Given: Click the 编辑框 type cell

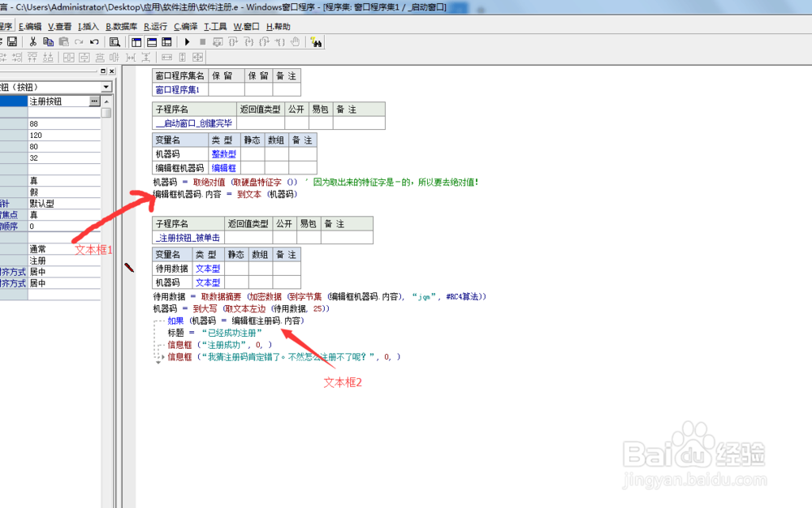Looking at the screenshot, I should point(224,168).
